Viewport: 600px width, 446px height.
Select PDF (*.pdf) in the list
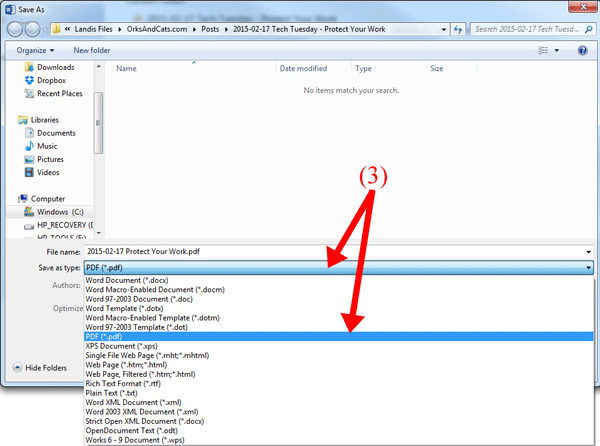pyautogui.click(x=339, y=337)
